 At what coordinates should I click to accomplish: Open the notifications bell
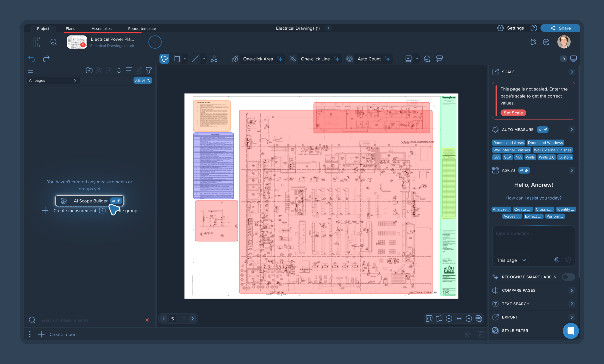click(533, 42)
